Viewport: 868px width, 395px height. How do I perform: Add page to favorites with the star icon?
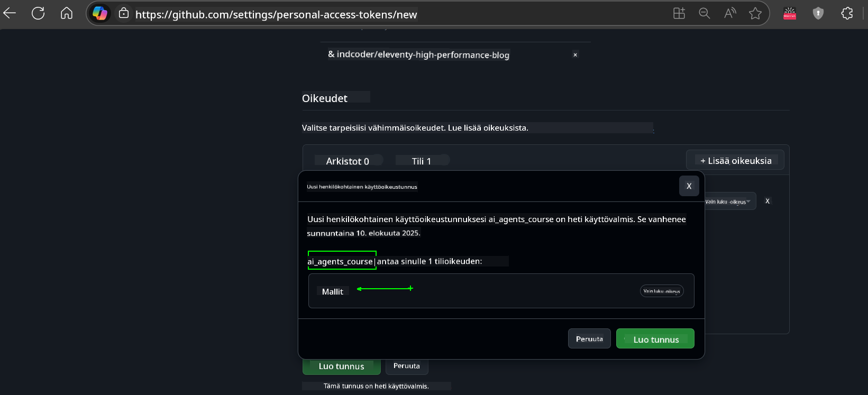[x=755, y=14]
